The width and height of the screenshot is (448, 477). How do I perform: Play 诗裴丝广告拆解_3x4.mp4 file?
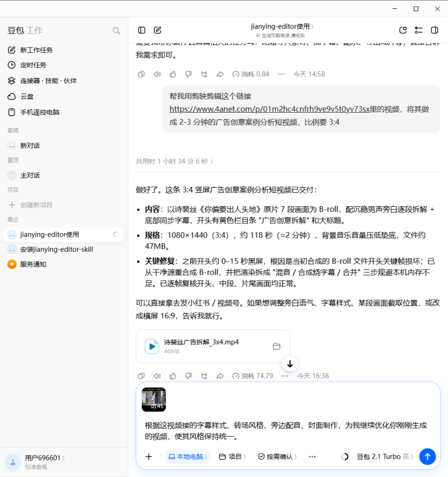(x=152, y=346)
